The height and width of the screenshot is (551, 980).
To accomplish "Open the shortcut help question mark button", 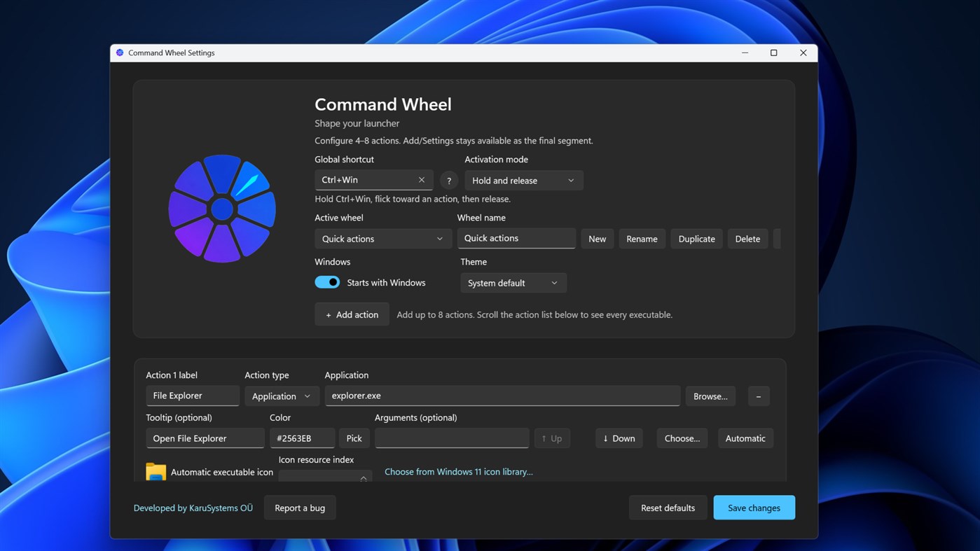I will (449, 181).
